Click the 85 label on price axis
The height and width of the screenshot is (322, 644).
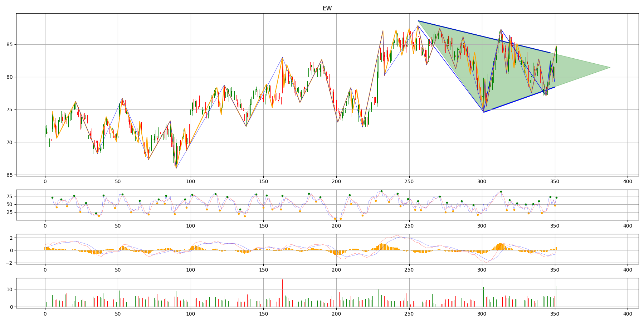pyautogui.click(x=9, y=45)
